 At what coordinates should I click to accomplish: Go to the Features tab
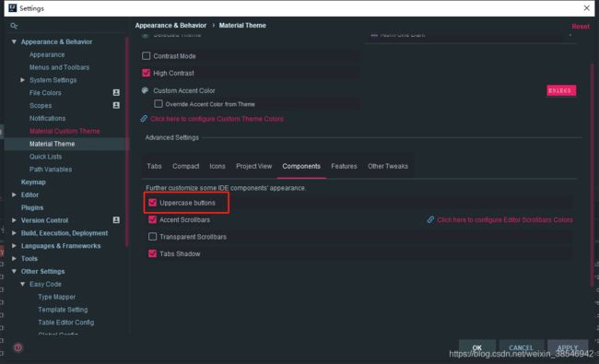click(x=345, y=166)
